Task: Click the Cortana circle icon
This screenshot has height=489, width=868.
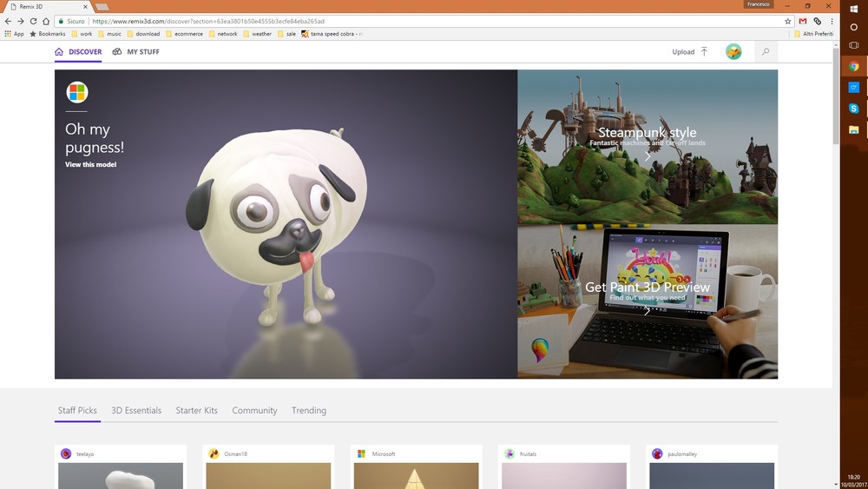Action: (853, 27)
